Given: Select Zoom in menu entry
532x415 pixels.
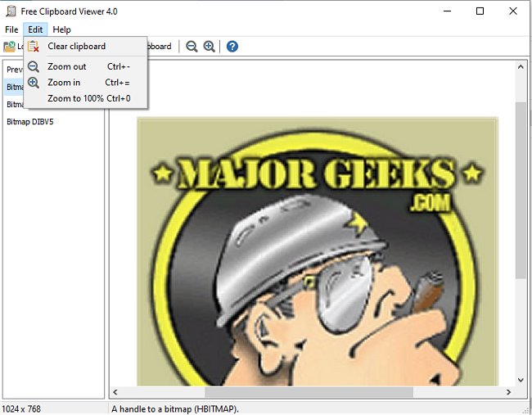Looking at the screenshot, I should [x=85, y=83].
